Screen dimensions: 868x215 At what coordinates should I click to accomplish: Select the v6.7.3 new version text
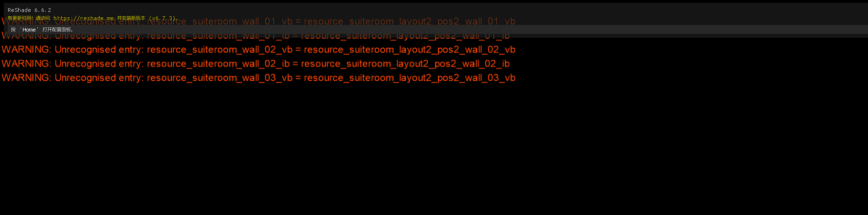point(163,18)
